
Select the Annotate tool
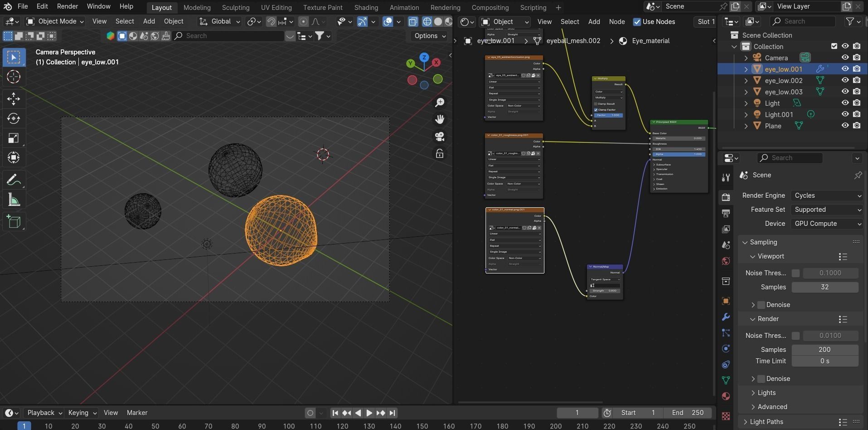coord(14,180)
